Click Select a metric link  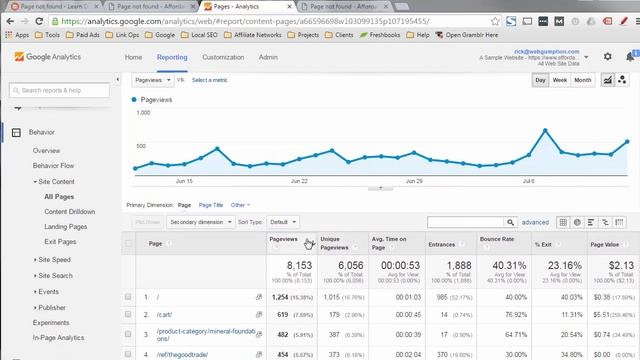(209, 80)
